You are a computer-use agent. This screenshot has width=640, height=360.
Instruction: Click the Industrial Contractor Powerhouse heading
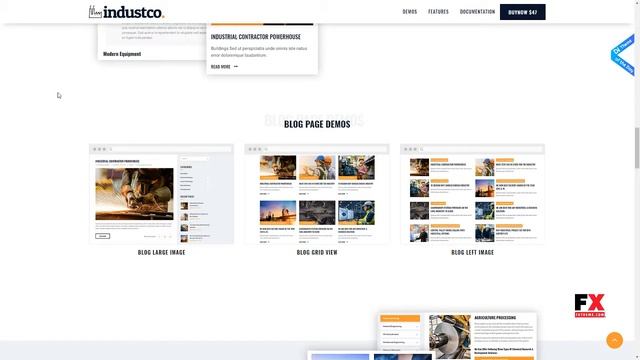click(256, 37)
